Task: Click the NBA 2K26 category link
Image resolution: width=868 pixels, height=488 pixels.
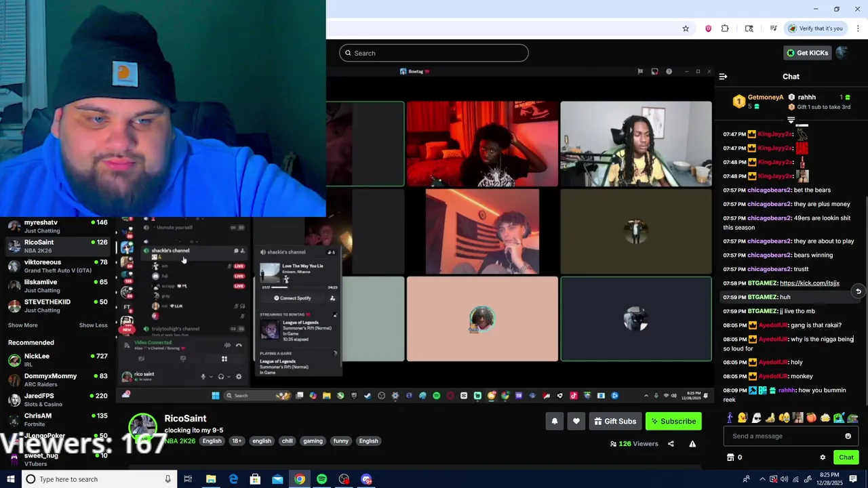Action: click(x=180, y=441)
